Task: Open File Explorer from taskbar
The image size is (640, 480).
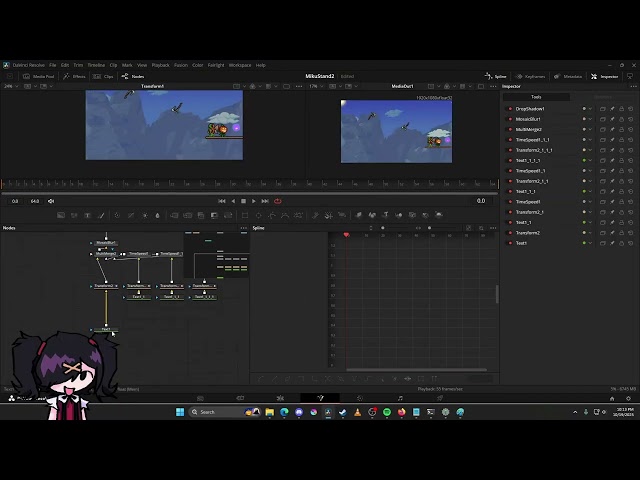Action: (270, 412)
